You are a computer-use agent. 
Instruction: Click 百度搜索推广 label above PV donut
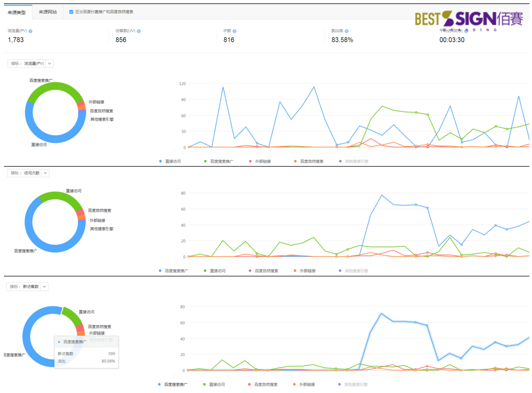pos(41,81)
